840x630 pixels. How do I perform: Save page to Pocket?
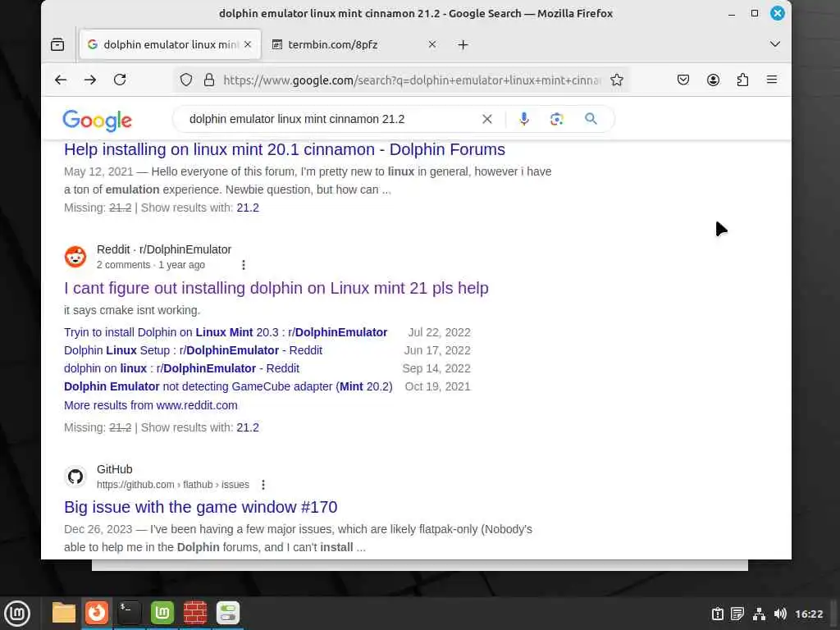pyautogui.click(x=683, y=80)
